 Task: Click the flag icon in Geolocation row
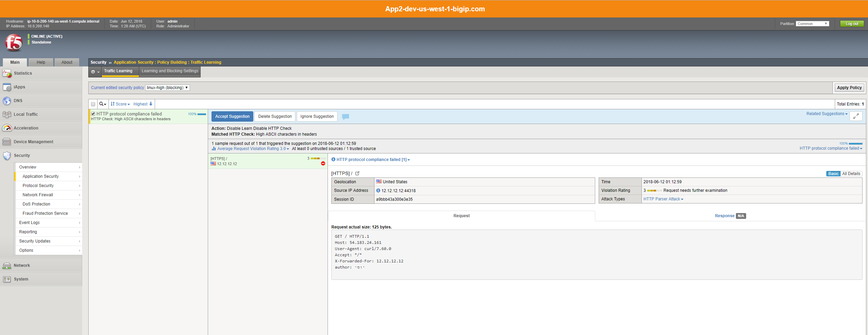click(379, 182)
